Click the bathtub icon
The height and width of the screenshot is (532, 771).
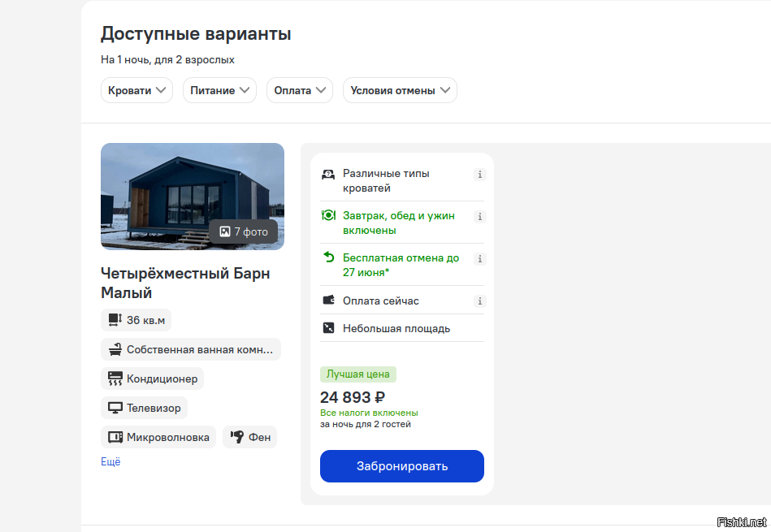(115, 349)
